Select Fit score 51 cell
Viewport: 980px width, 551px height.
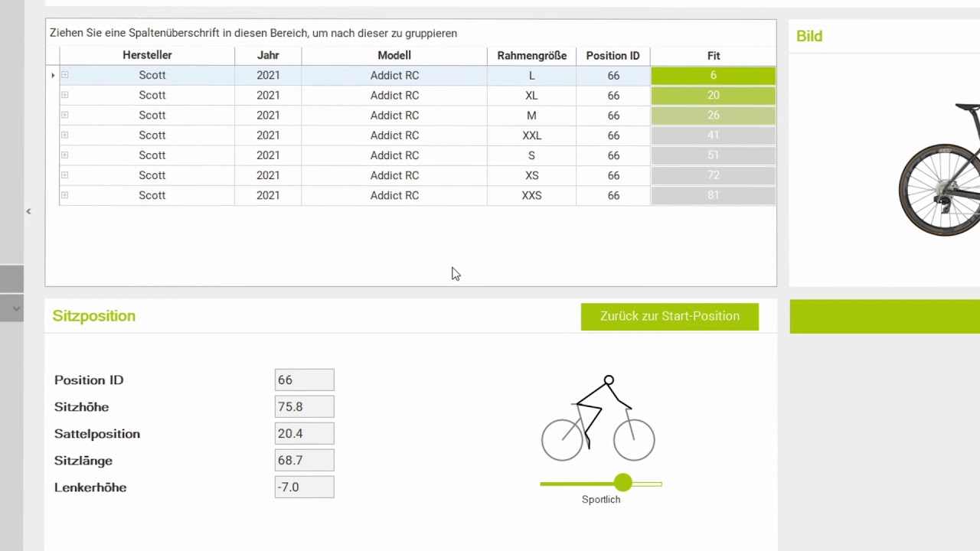(x=713, y=155)
